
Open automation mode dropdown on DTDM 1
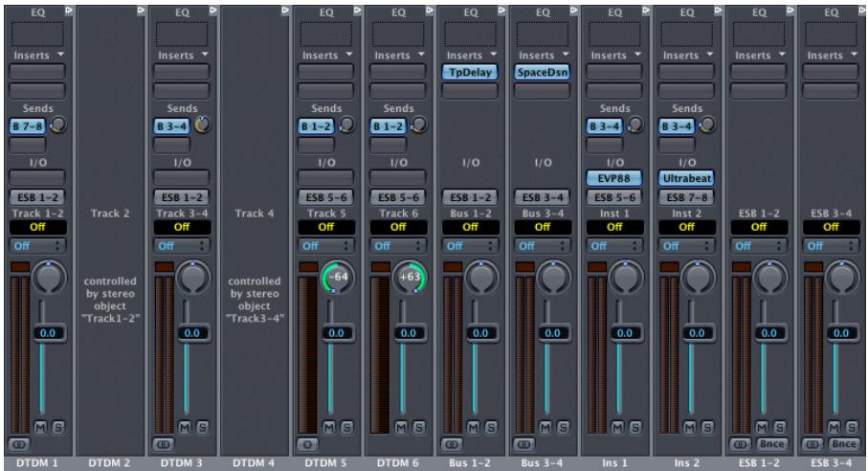tap(37, 246)
